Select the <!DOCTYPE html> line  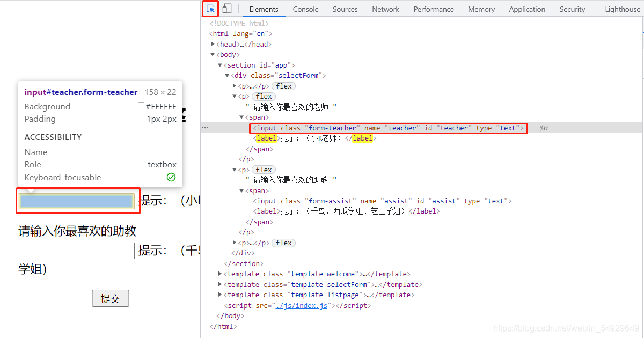tap(239, 23)
